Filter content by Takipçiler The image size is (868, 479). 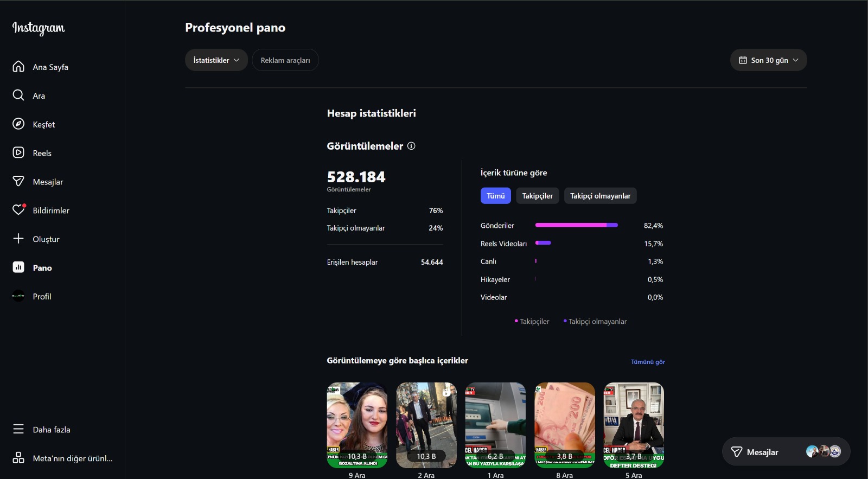pos(537,196)
